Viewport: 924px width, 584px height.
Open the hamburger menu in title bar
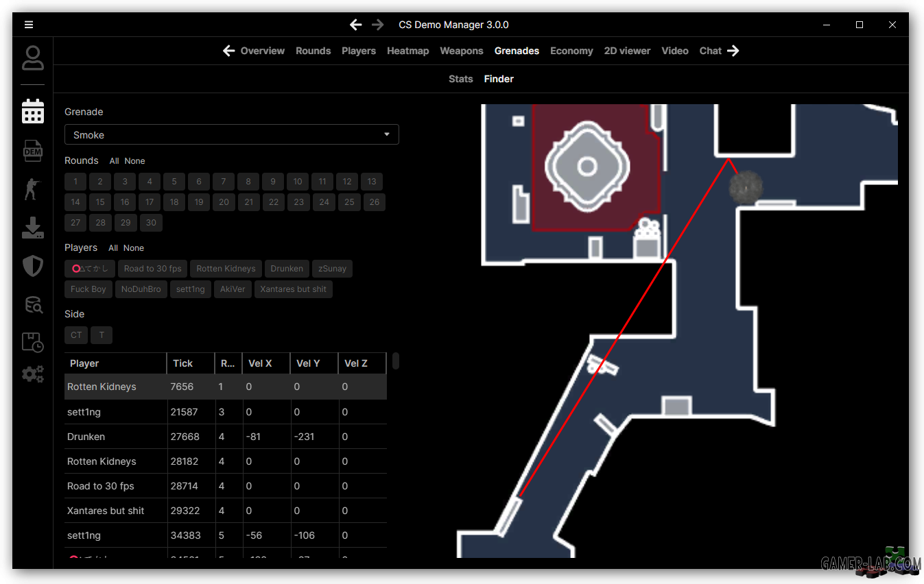[29, 25]
